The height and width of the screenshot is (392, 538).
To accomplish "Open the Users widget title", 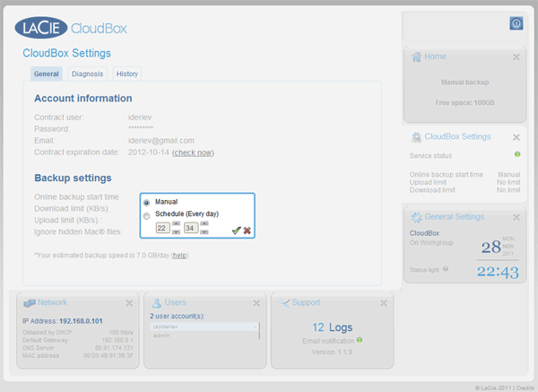I will click(176, 302).
